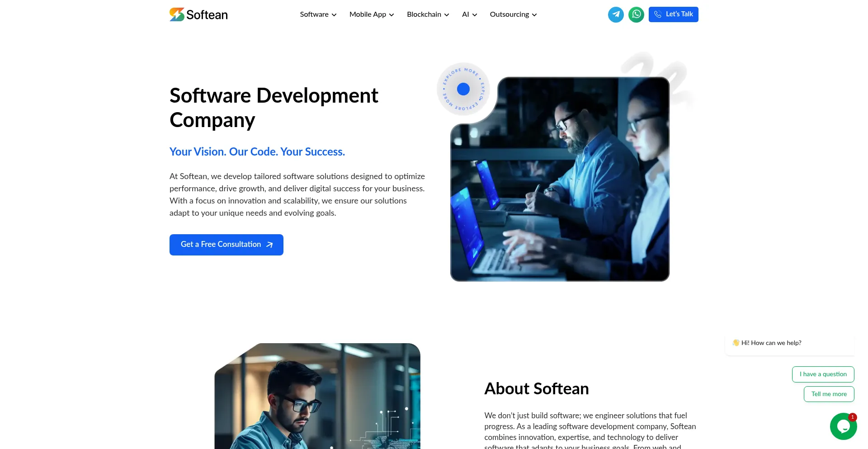This screenshot has height=449, width=868.
Task: Click the 'Hi! How can we help?' chat message
Action: click(x=789, y=343)
